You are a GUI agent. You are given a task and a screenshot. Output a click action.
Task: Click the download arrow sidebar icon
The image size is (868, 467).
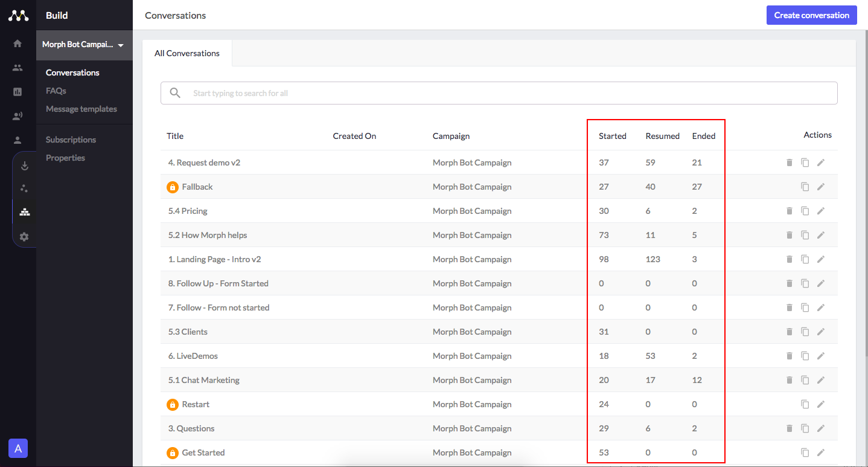coord(24,166)
